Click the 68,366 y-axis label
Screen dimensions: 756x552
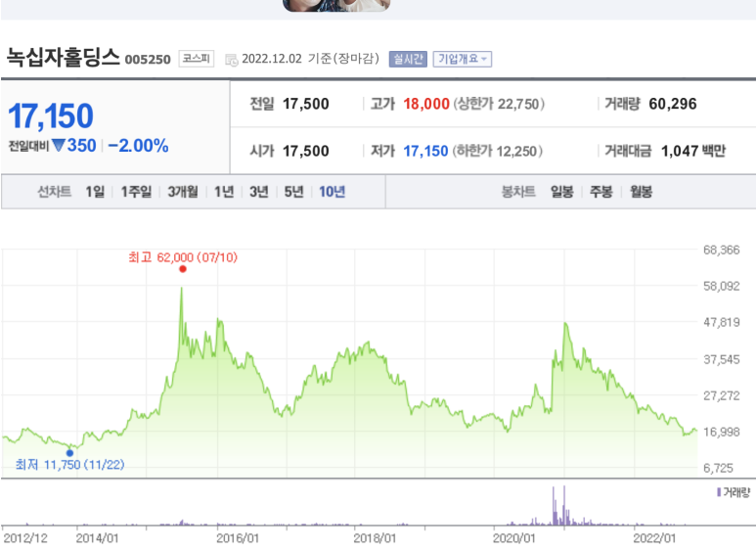[x=722, y=250]
